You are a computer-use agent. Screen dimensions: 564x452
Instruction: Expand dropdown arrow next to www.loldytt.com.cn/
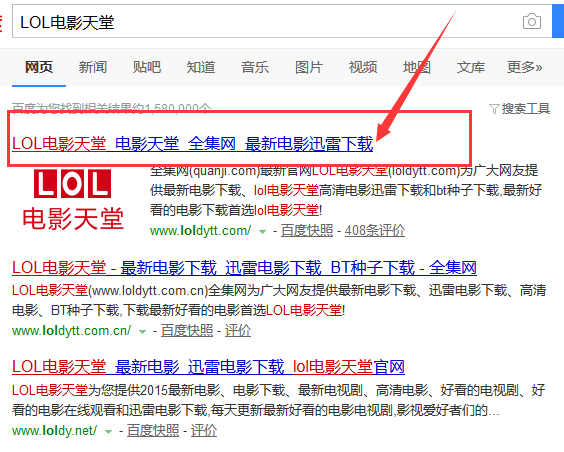[x=142, y=332]
